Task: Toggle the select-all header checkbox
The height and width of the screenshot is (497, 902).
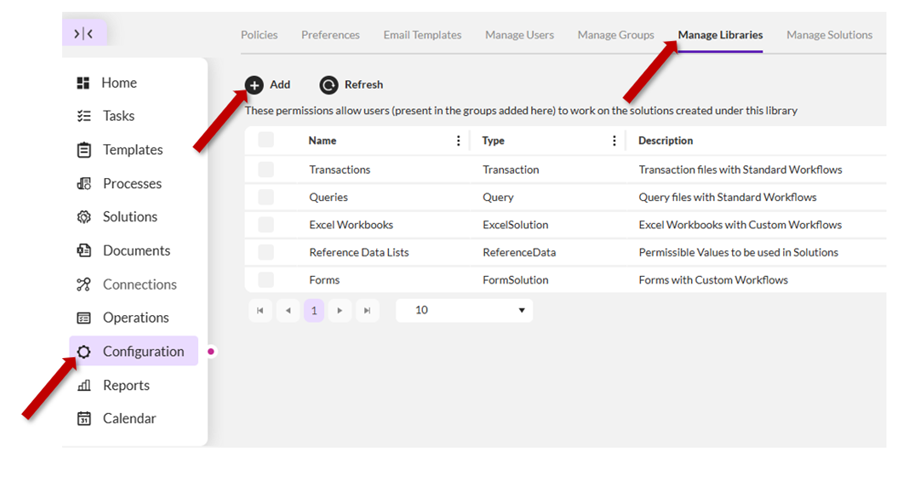Action: coord(266,141)
